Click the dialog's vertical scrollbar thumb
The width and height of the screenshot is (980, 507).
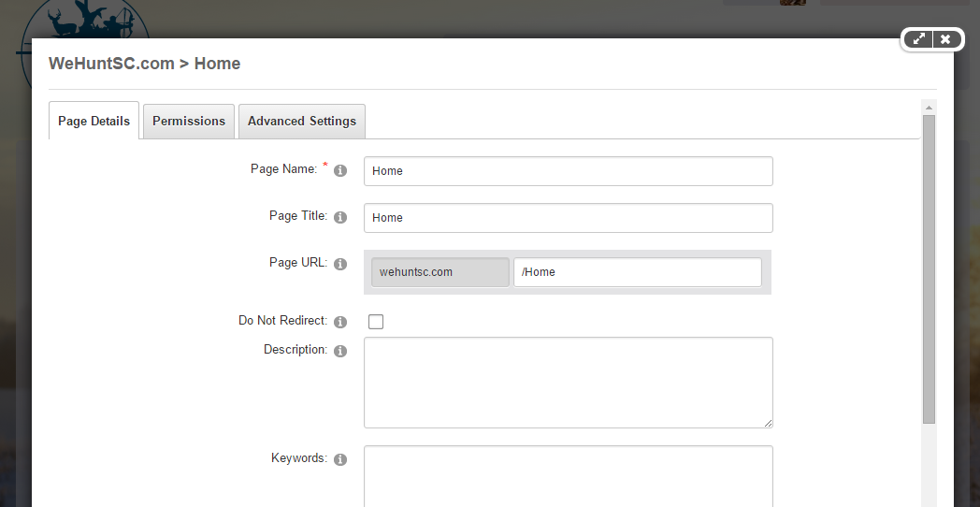929,268
